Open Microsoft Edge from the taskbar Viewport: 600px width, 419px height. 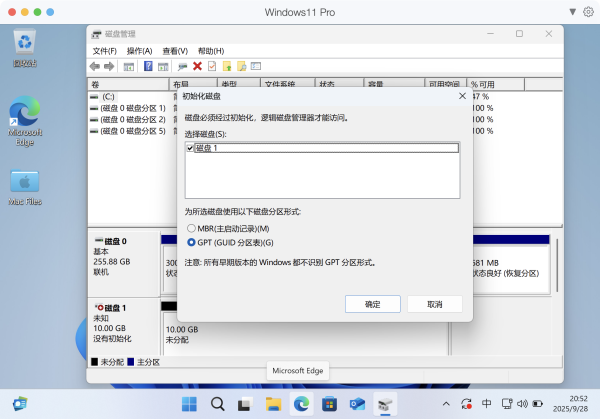point(300,404)
